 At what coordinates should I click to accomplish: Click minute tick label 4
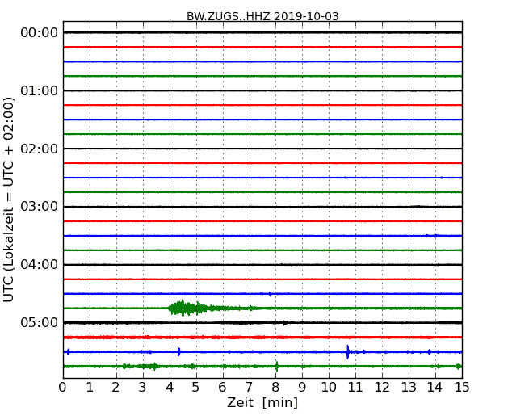pyautogui.click(x=170, y=388)
